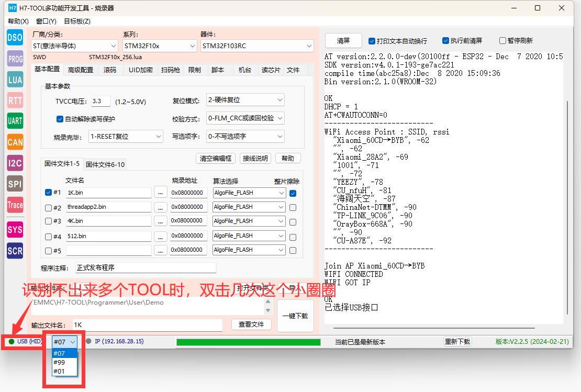The height and width of the screenshot is (392, 581).
Task: Click the 查看文件 button
Action: point(251,324)
